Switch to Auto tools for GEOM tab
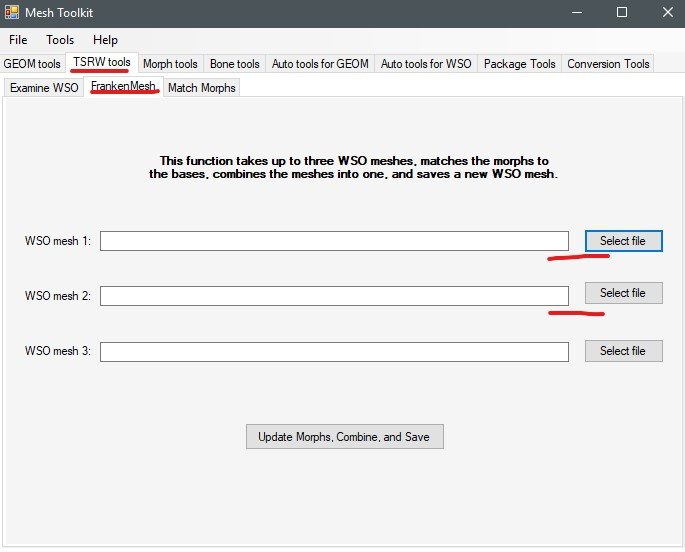Viewport: 685px width, 552px height. tap(320, 64)
